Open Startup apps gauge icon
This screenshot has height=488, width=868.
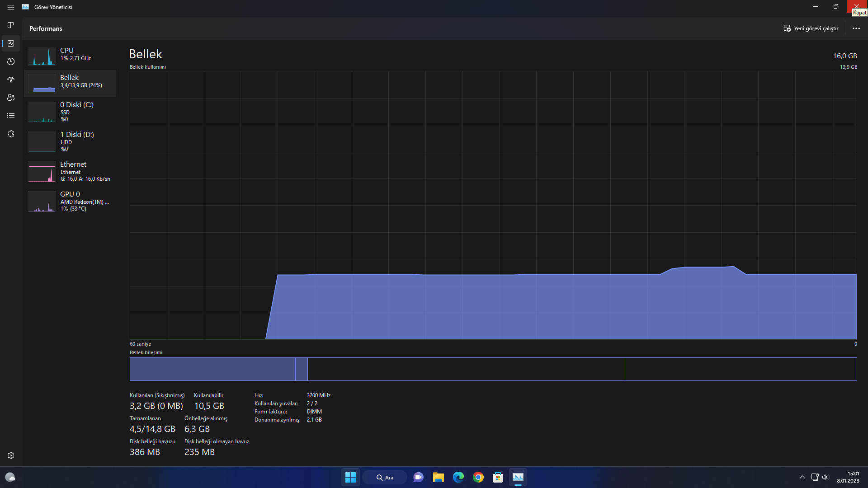[11, 80]
